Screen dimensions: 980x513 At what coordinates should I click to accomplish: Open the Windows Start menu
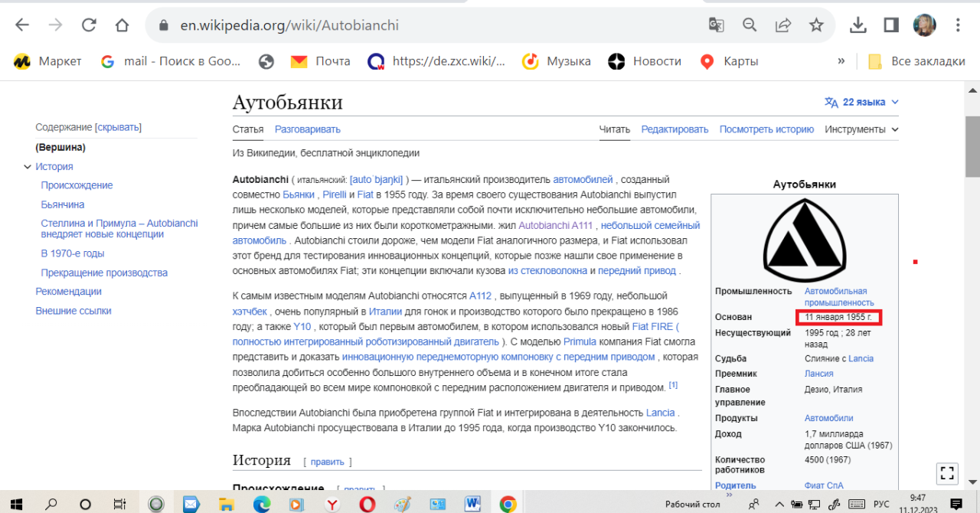pyautogui.click(x=17, y=504)
